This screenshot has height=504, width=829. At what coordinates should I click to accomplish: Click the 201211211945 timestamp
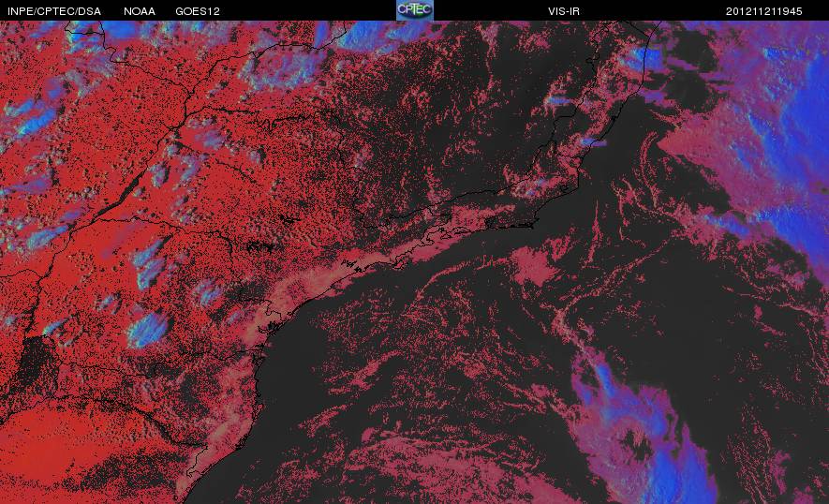[x=763, y=11]
